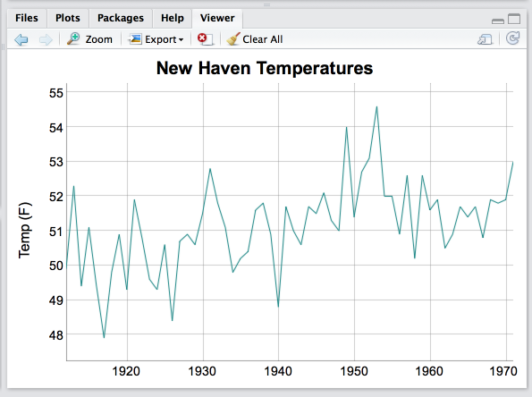Image resolution: width=532 pixels, height=397 pixels.
Task: Refresh the viewer content
Action: tap(512, 38)
